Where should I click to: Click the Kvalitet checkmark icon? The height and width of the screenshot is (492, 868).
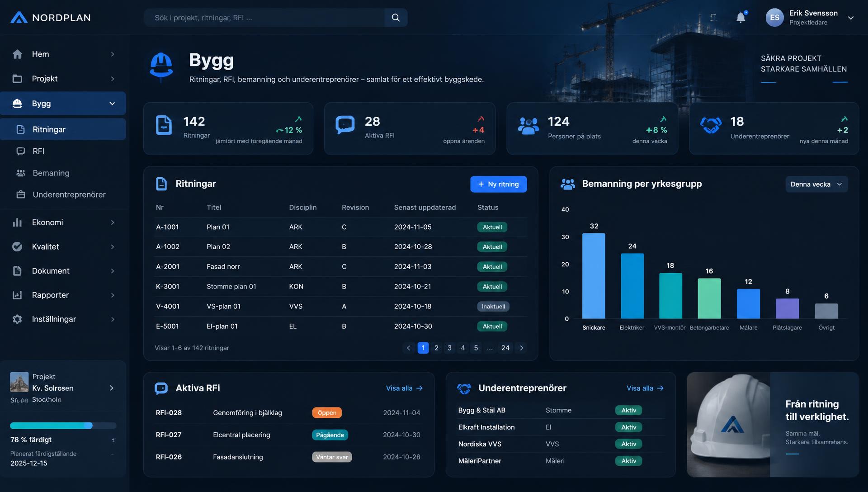click(17, 247)
